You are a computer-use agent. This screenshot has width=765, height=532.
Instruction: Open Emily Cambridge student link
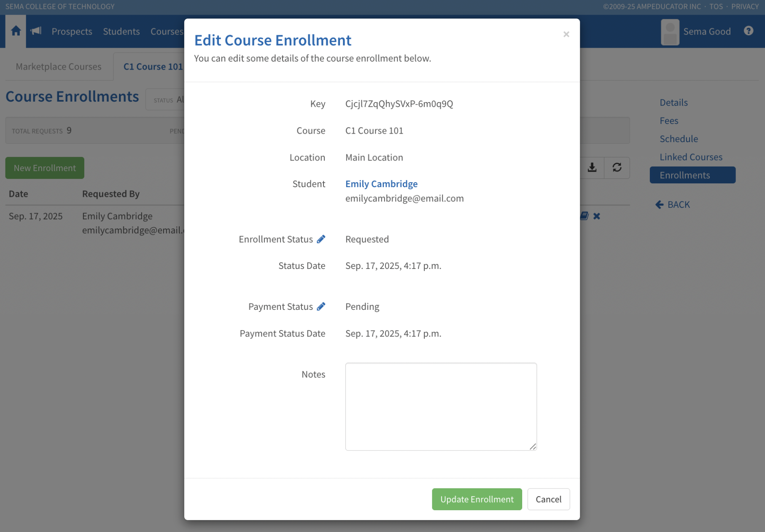click(x=381, y=184)
